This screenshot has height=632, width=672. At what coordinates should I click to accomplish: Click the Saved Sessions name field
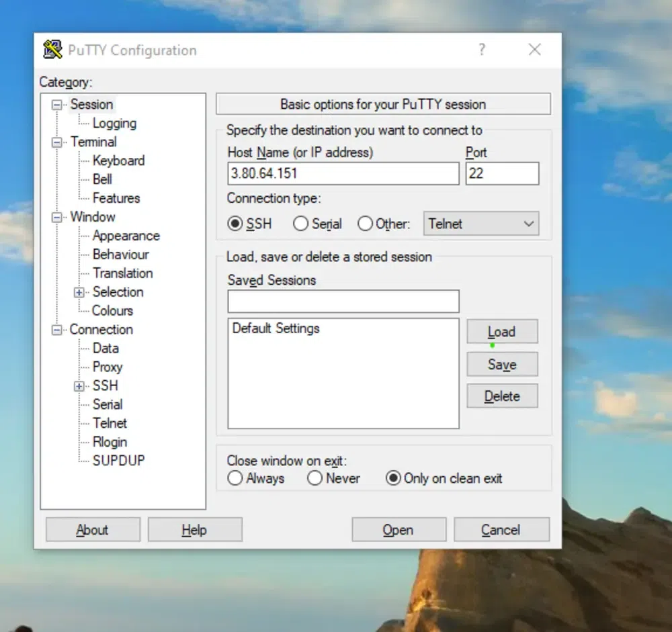point(343,301)
